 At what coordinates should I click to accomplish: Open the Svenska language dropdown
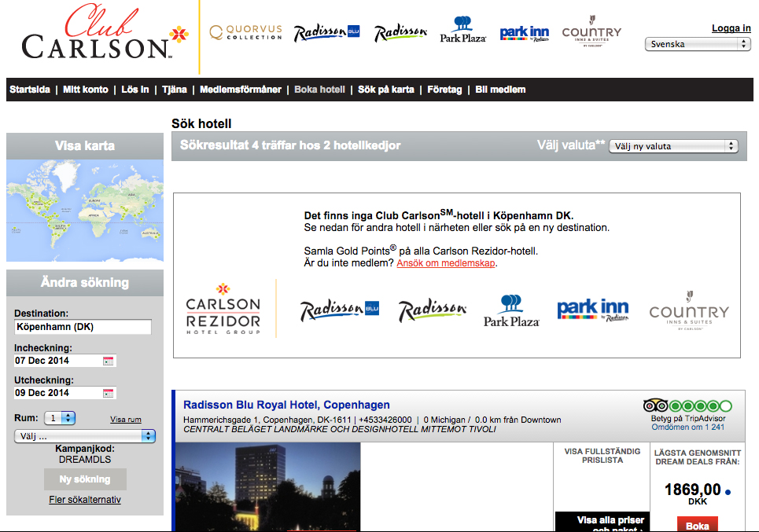coord(698,45)
